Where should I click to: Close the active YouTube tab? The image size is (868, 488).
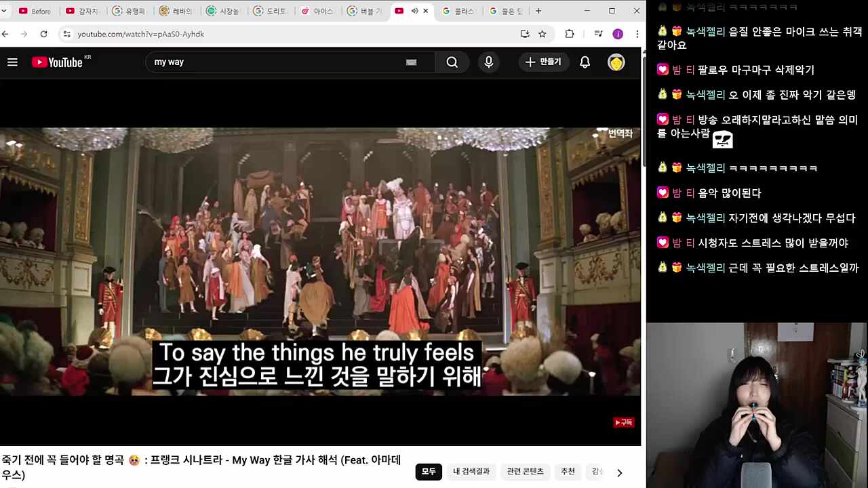pos(426,11)
